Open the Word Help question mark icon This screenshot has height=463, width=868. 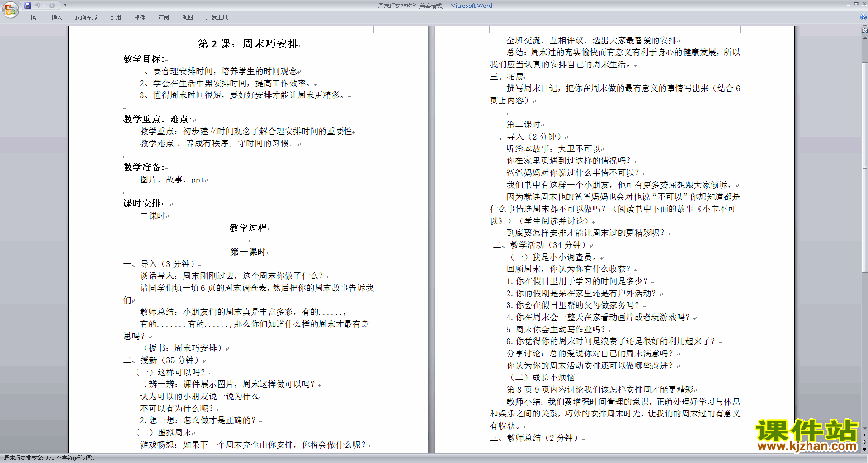click(863, 17)
